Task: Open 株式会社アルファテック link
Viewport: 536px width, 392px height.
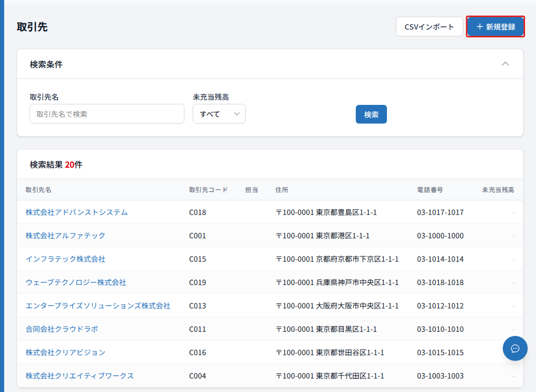Action: coord(65,236)
